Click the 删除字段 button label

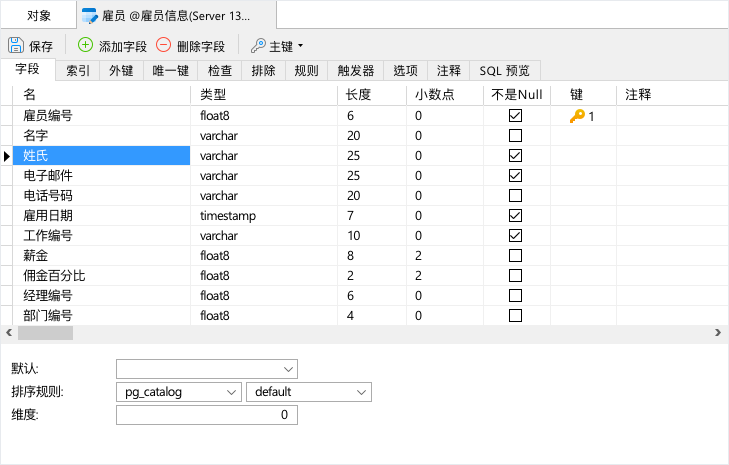201,46
